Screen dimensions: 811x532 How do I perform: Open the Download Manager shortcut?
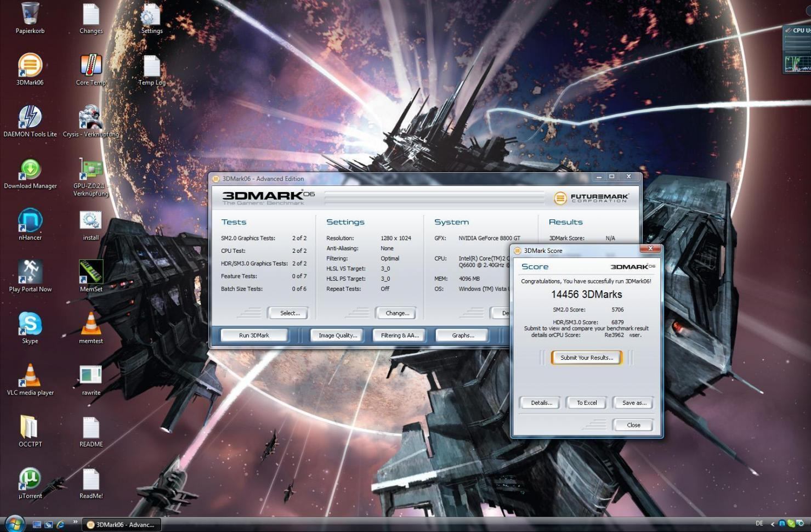point(30,173)
